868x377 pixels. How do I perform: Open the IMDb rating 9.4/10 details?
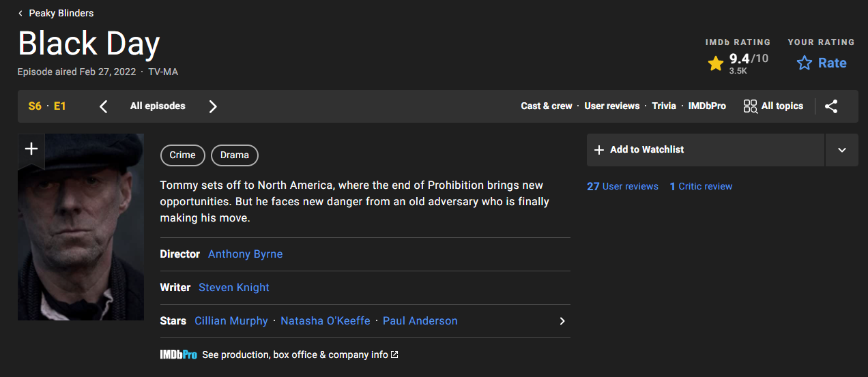[x=738, y=63]
